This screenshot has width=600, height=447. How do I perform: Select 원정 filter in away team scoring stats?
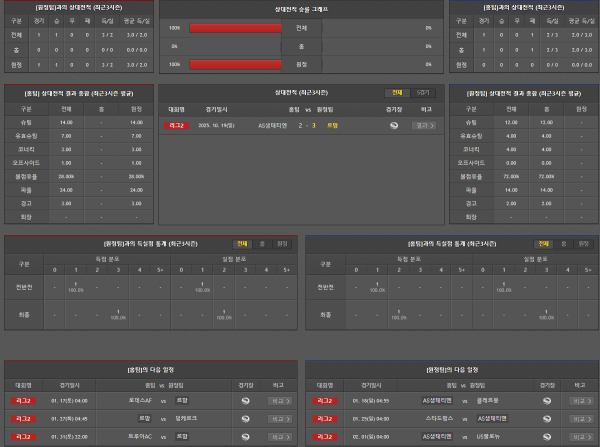coord(584,242)
